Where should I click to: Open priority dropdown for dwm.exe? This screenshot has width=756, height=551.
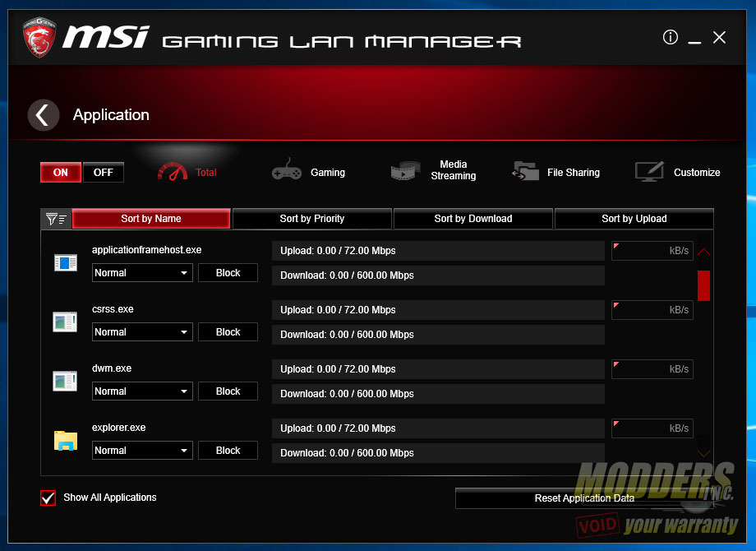pyautogui.click(x=142, y=391)
